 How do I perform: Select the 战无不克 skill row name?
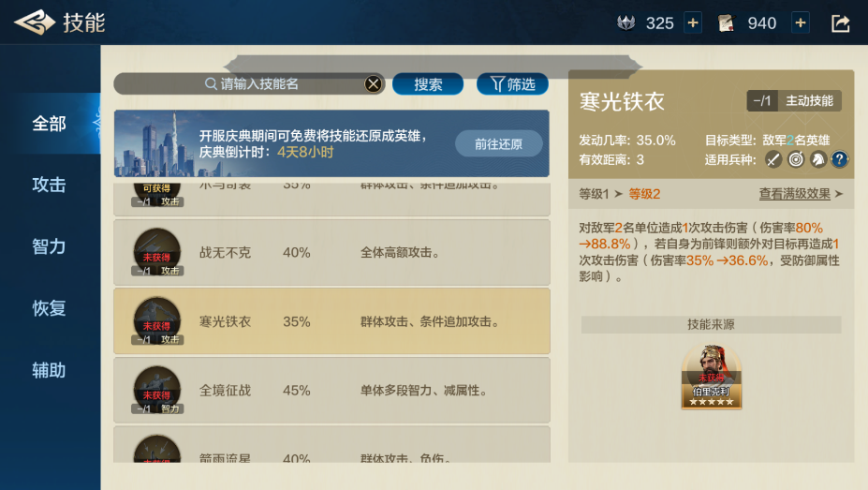226,253
